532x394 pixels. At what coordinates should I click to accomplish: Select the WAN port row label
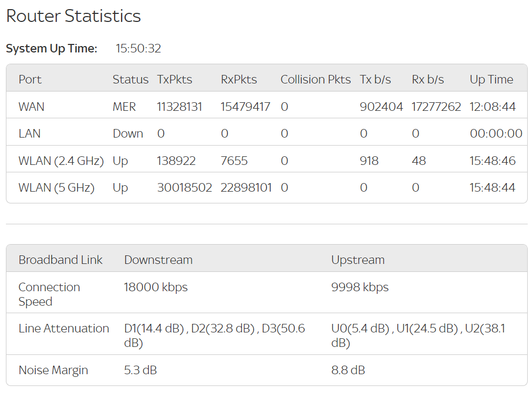pos(31,107)
